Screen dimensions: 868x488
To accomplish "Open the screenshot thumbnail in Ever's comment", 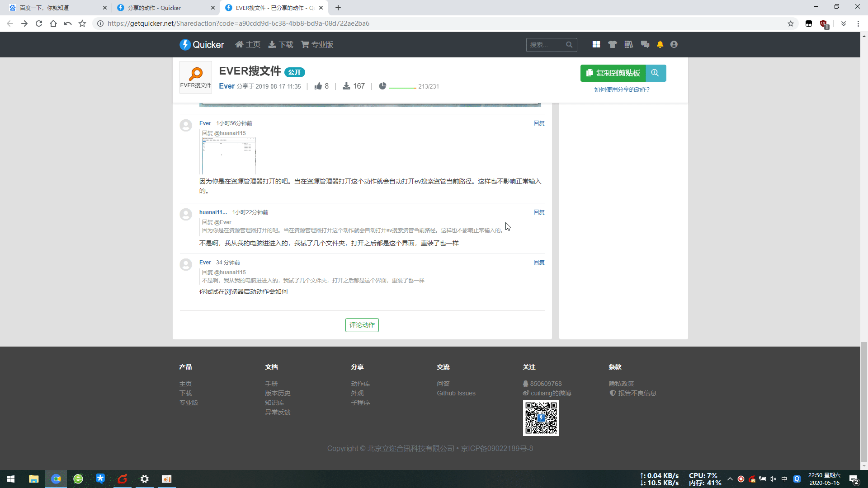I will (x=229, y=156).
